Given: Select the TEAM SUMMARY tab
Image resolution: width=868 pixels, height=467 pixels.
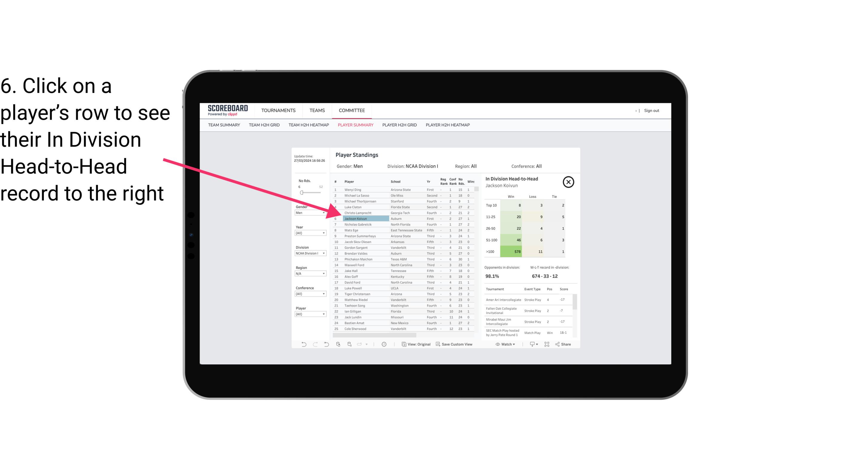Looking at the screenshot, I should coord(224,125).
